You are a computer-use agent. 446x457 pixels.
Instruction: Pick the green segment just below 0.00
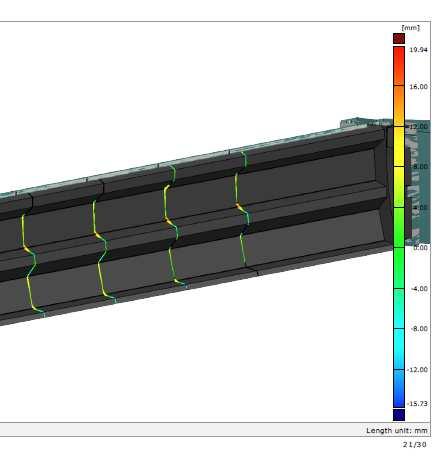click(x=399, y=268)
